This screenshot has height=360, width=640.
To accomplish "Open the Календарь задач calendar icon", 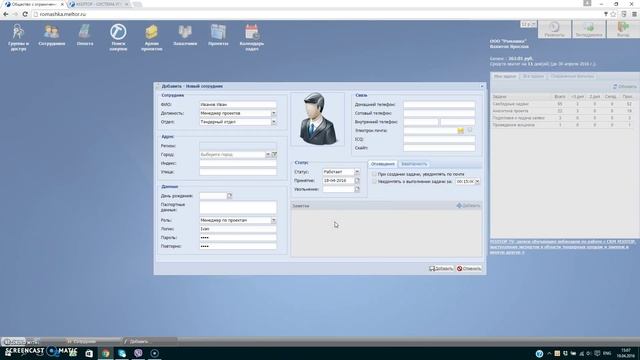I will [x=252, y=37].
